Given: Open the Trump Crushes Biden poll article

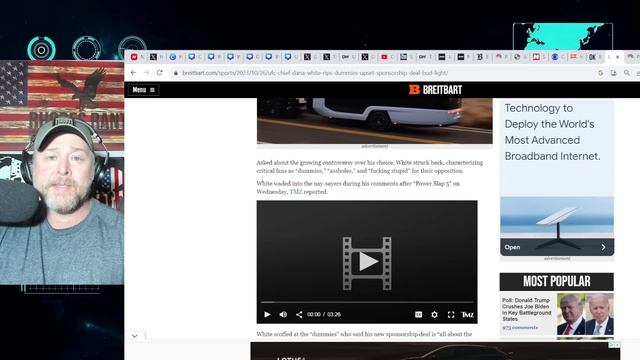Looking at the screenshot, I should pyautogui.click(x=527, y=309).
